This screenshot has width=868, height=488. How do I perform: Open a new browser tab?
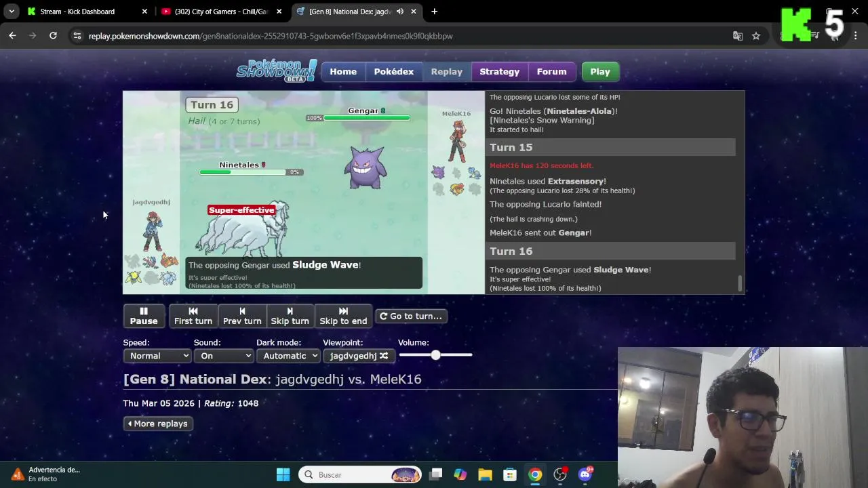(434, 12)
